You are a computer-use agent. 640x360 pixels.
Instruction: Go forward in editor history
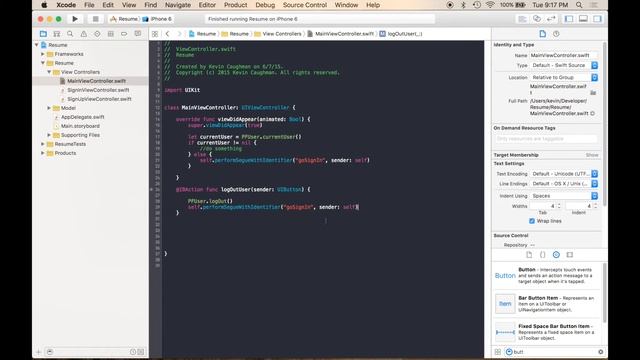[x=179, y=34]
